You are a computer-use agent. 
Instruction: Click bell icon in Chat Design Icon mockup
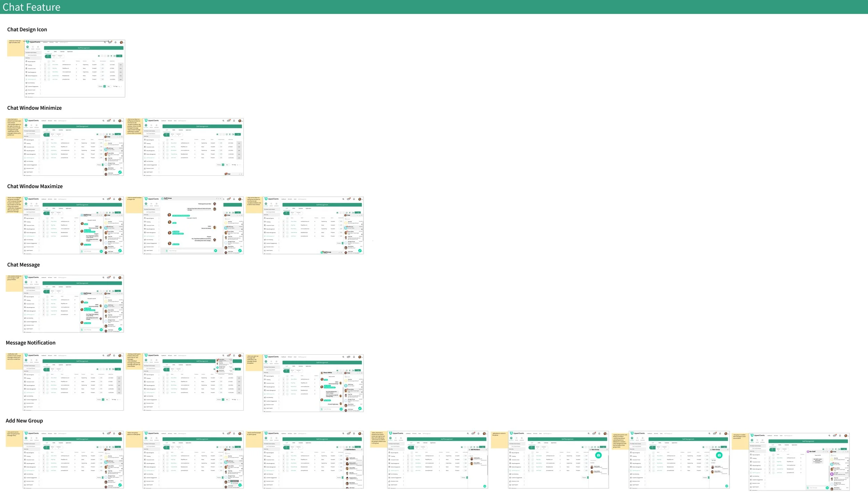point(115,42)
